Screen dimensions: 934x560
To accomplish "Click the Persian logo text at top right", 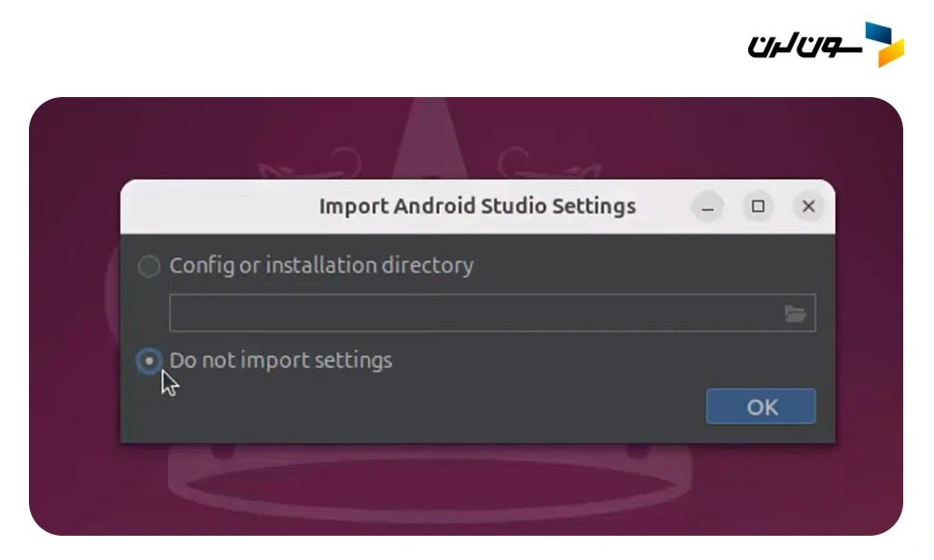I will [802, 45].
